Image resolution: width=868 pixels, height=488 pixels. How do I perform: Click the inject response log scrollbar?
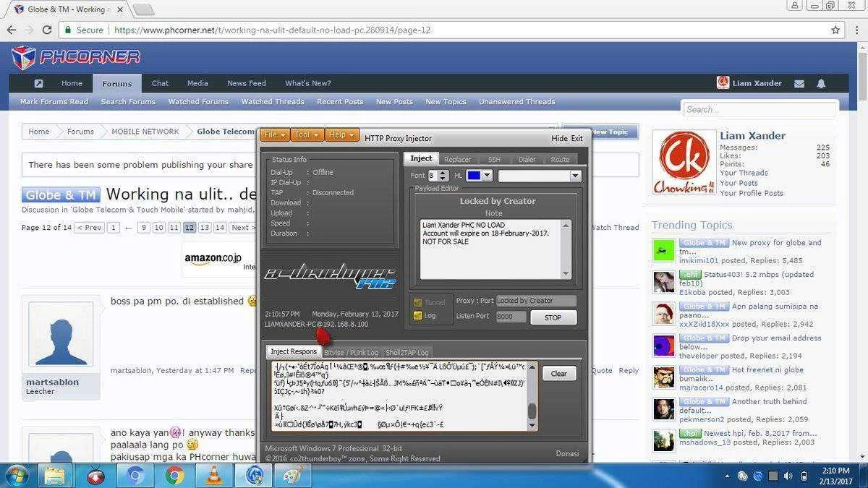[x=532, y=395]
